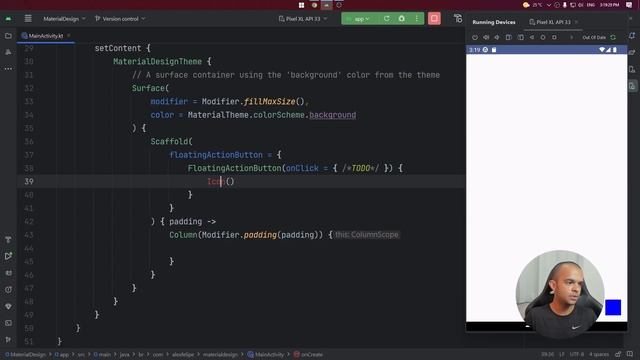This screenshot has height=360, width=640.
Task: Click the emulator volume up icon
Action: [x=486, y=37]
